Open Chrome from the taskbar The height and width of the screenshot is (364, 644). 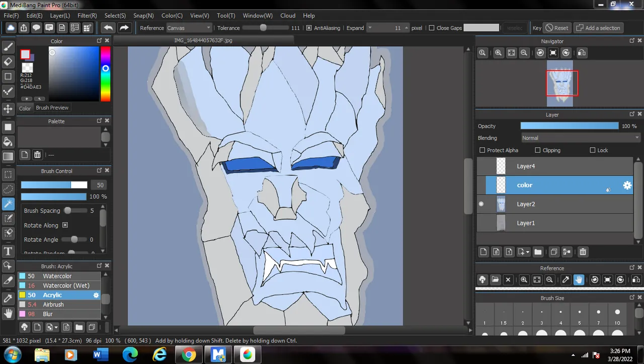[x=189, y=355]
